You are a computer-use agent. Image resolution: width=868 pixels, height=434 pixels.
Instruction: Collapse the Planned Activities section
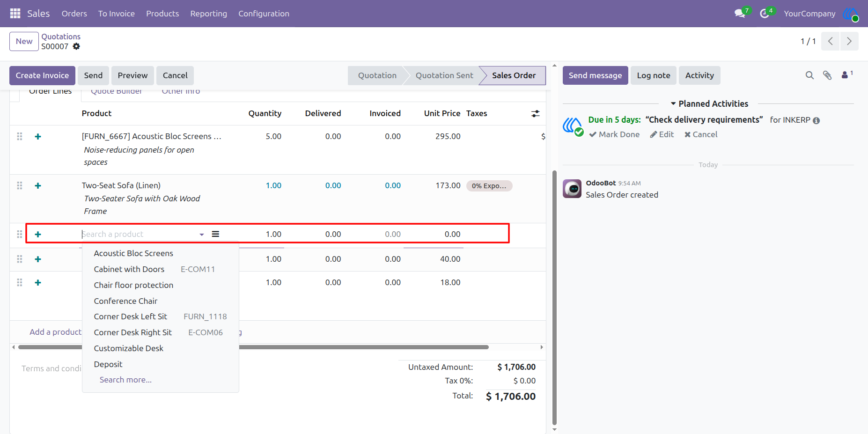(709, 104)
